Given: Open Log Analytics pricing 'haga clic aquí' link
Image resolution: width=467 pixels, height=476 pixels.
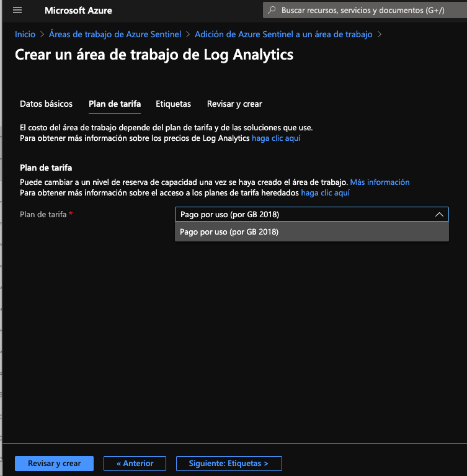Looking at the screenshot, I should pyautogui.click(x=276, y=138).
